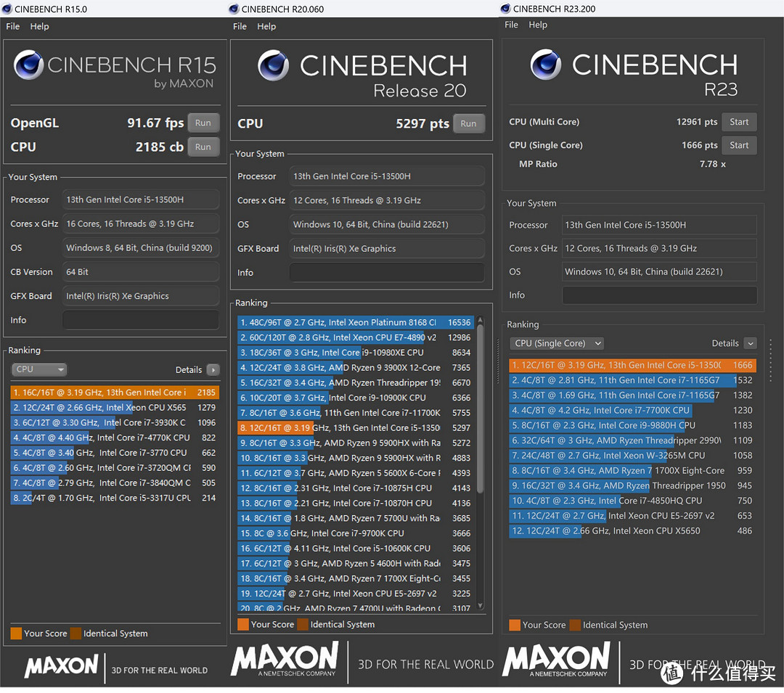
Task: Select i7-7700K row in R23 ranking
Action: 632,410
